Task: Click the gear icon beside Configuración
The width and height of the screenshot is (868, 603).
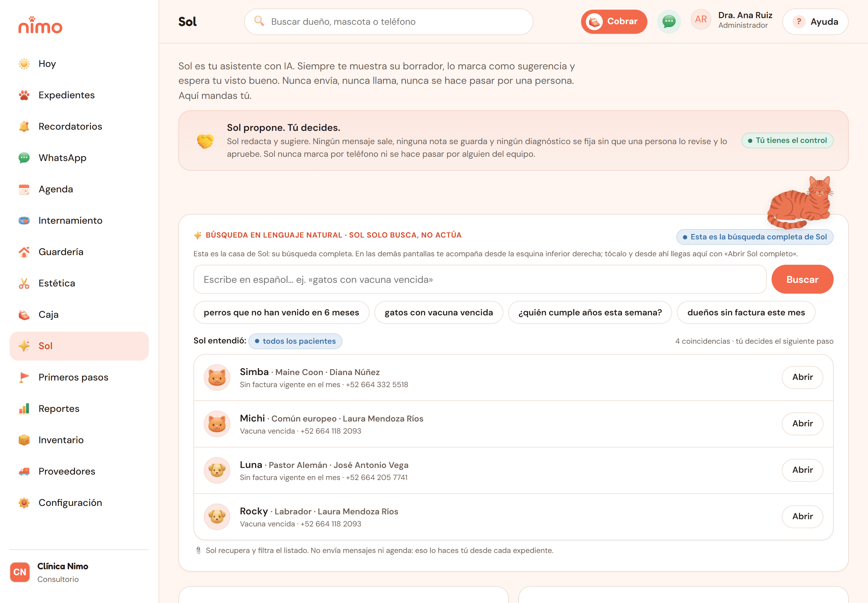Action: 24,503
